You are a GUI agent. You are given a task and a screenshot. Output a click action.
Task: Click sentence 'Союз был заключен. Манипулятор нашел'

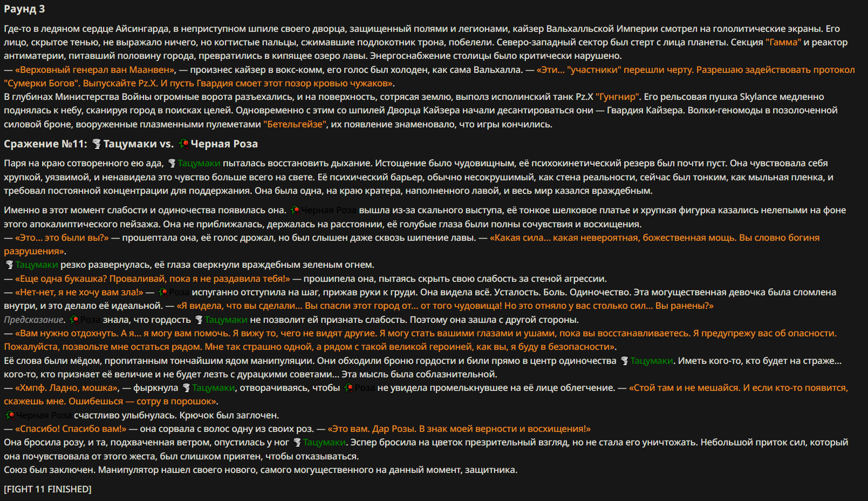click(261, 470)
